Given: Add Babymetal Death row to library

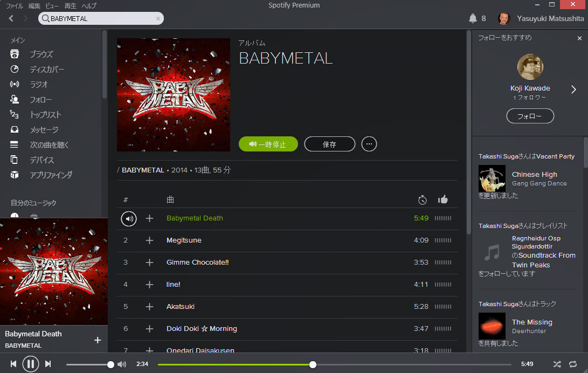Looking at the screenshot, I should tap(149, 218).
